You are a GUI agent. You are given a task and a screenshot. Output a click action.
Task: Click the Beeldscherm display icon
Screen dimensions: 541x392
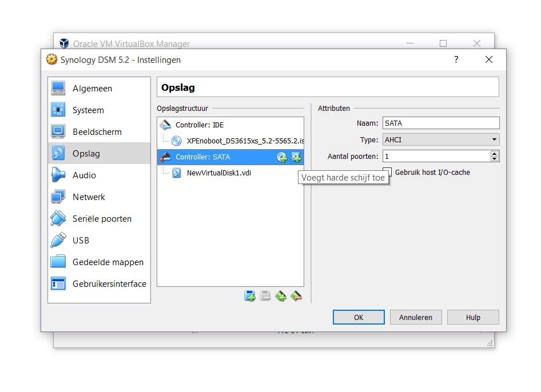(58, 131)
